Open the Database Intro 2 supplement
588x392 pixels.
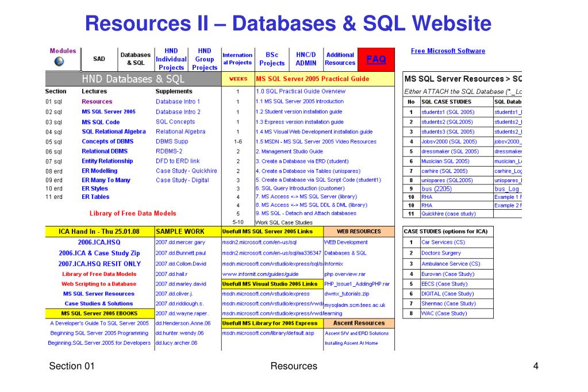[x=178, y=112]
